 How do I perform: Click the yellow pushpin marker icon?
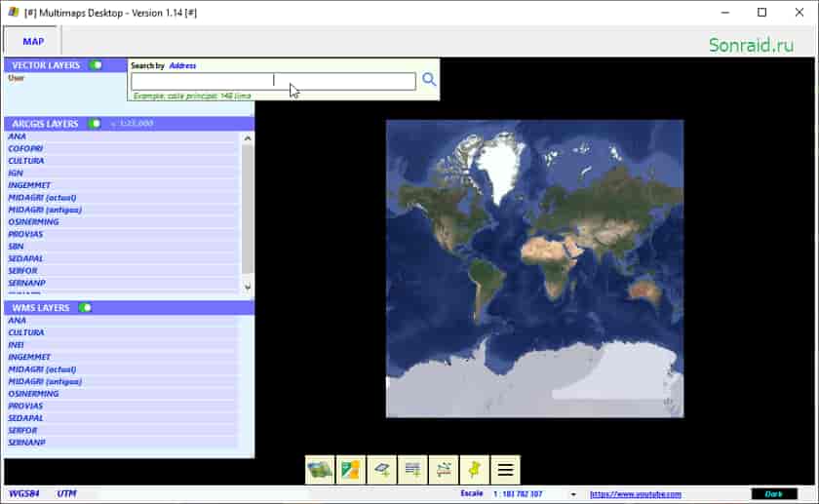474,470
